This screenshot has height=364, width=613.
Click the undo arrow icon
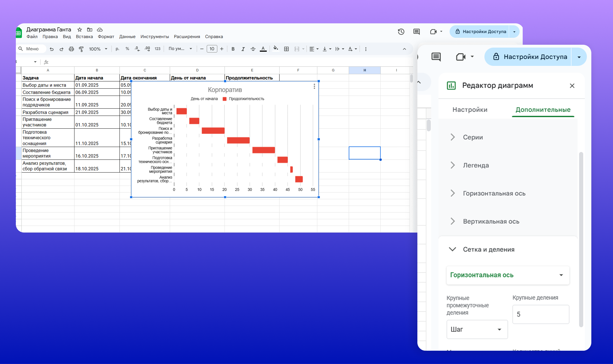(x=52, y=49)
